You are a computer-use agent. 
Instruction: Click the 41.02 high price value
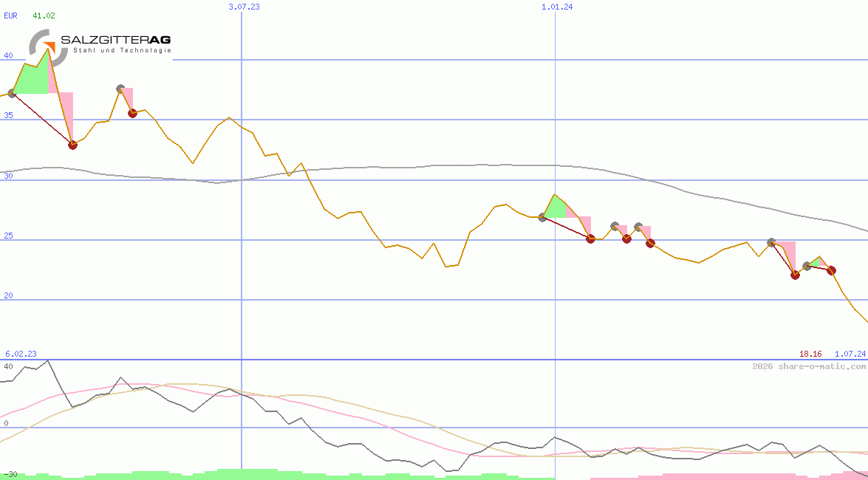pyautogui.click(x=44, y=16)
